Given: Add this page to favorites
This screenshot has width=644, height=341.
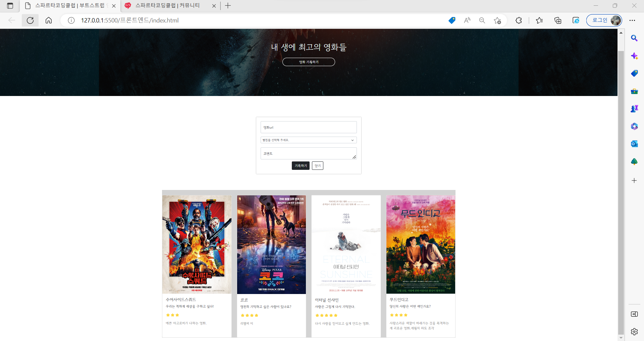Looking at the screenshot, I should tap(497, 20).
